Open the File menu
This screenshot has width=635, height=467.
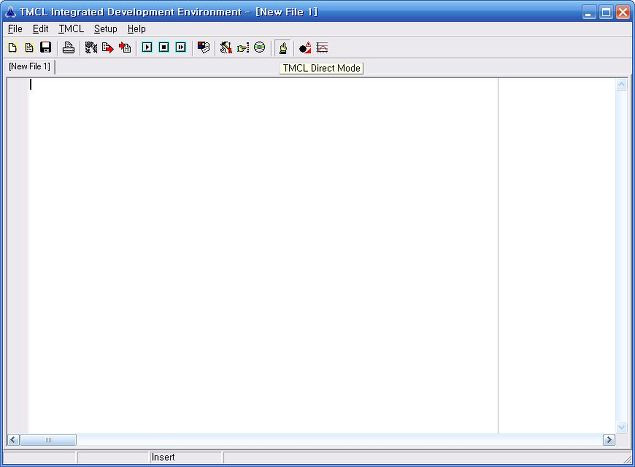(15, 29)
